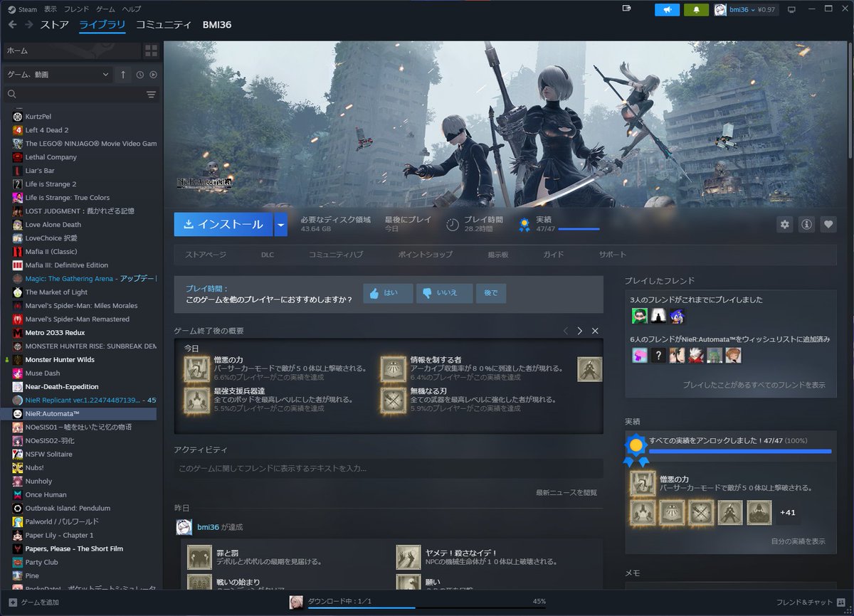Click 自分の実績を表示 link
854x616 pixels.
[798, 541]
